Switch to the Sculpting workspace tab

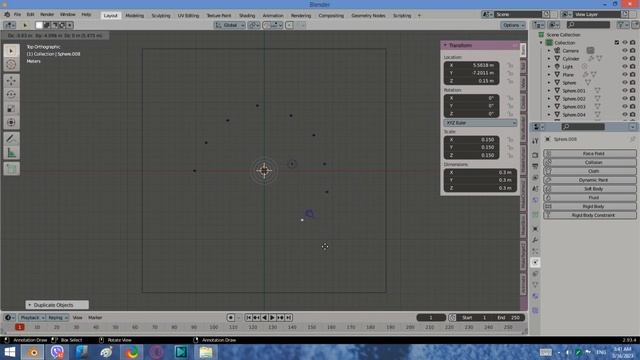161,16
